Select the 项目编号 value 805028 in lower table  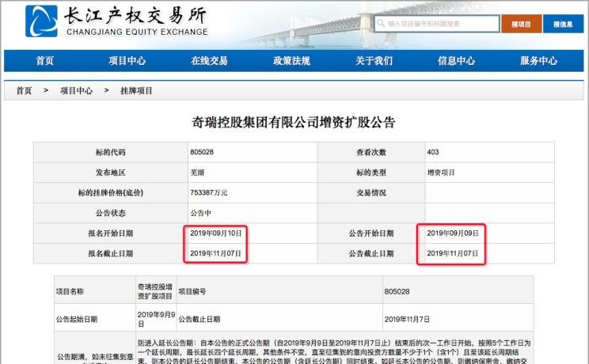click(397, 291)
